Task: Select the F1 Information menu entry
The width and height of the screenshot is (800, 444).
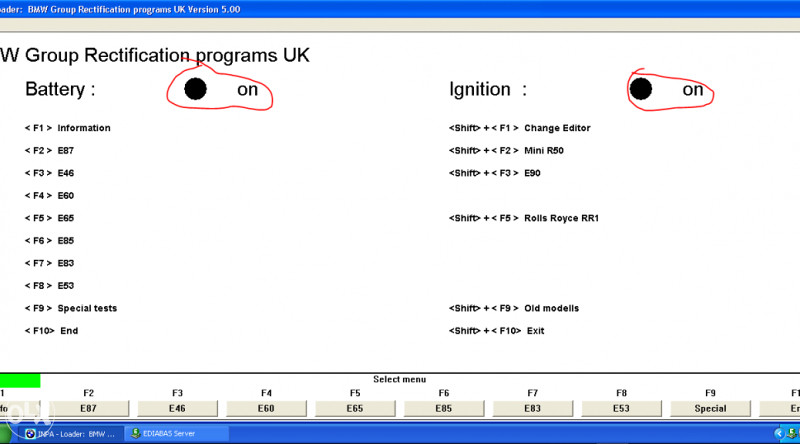Action: (x=67, y=128)
